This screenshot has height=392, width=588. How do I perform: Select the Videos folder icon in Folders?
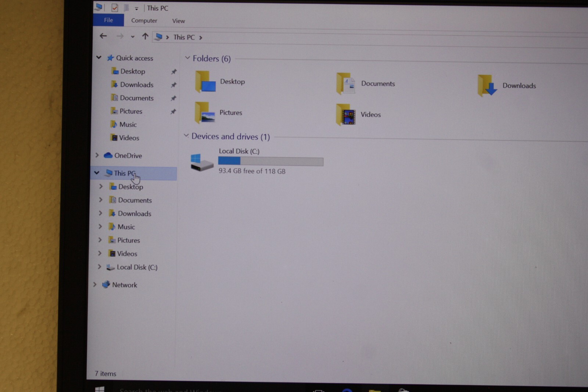click(345, 114)
